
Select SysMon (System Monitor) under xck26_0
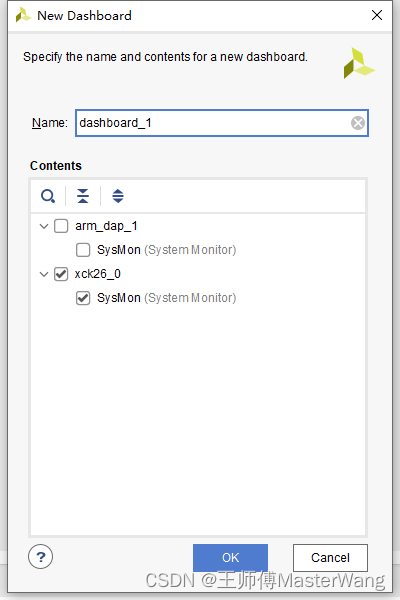coord(167,298)
